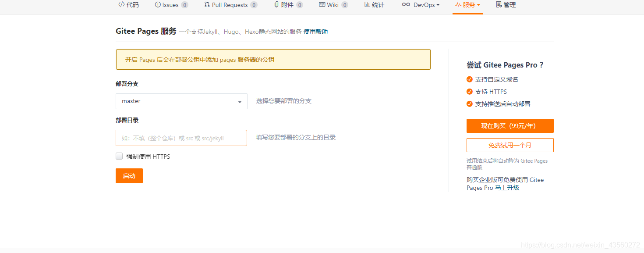
Task: Click the Issues exclamation circle icon
Action: (x=158, y=5)
